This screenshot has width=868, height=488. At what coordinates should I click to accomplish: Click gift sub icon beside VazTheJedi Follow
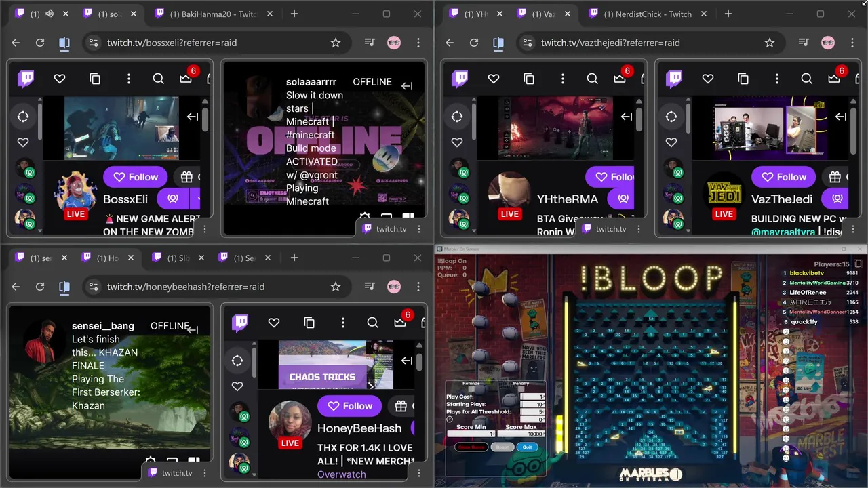click(835, 177)
